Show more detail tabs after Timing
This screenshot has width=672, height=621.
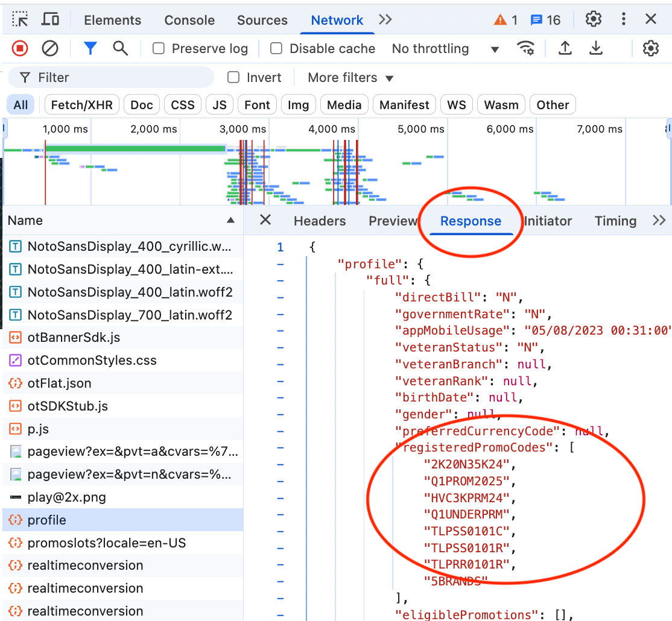(659, 221)
